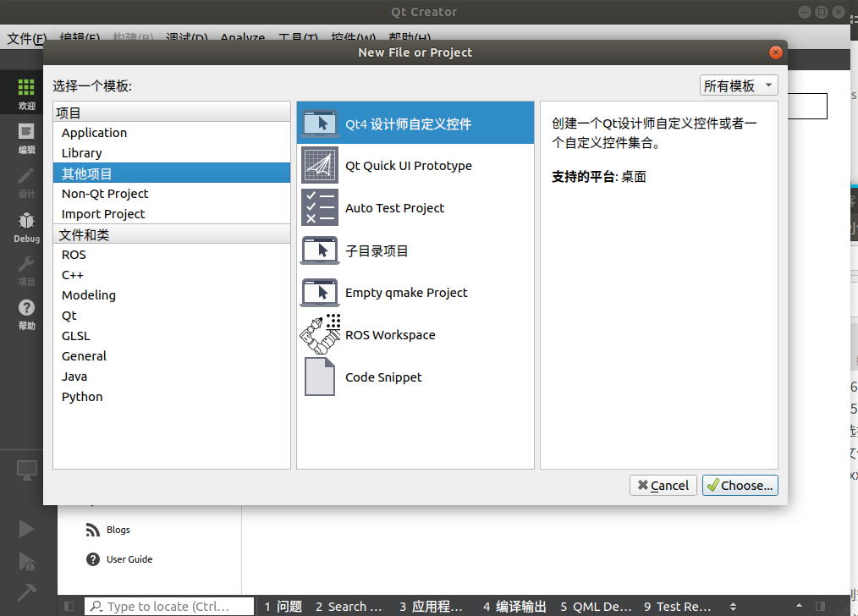The width and height of the screenshot is (858, 616).
Task: Open the 编译输出 tab
Action: [x=515, y=606]
